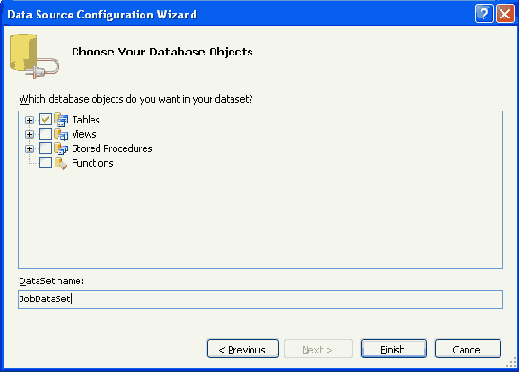Uncheck the Tables checkbox

tap(45, 119)
